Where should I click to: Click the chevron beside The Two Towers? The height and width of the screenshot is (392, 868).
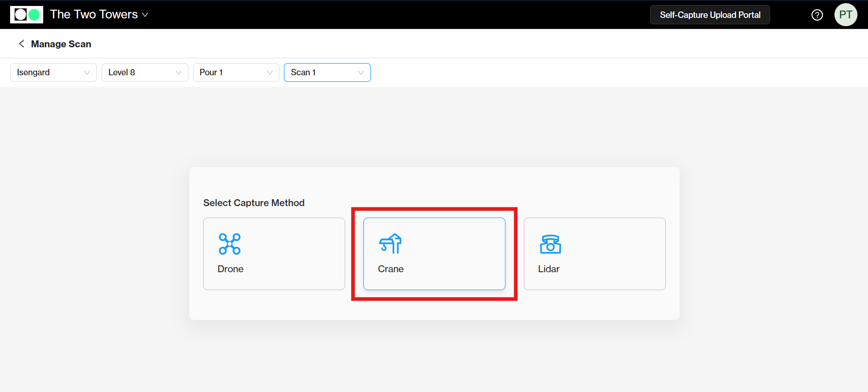click(145, 15)
